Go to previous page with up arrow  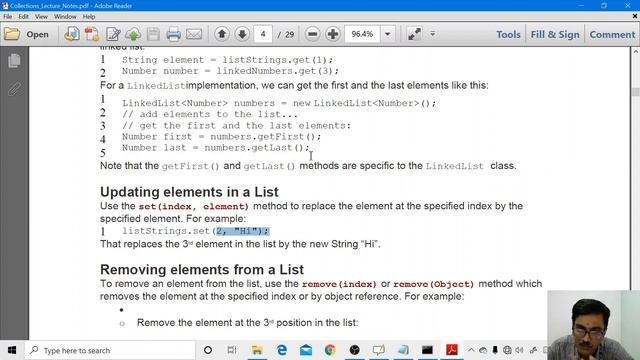click(222, 34)
